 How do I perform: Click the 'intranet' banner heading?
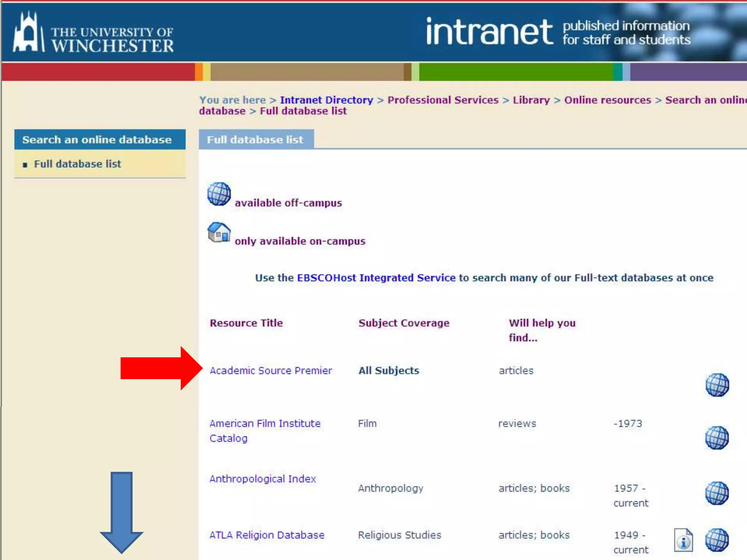(489, 32)
